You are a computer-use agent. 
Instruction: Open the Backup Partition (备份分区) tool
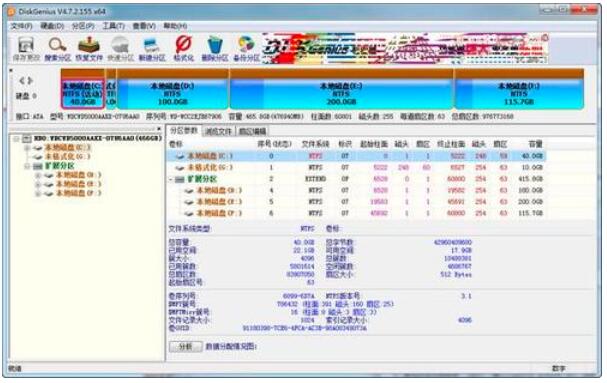(246, 49)
